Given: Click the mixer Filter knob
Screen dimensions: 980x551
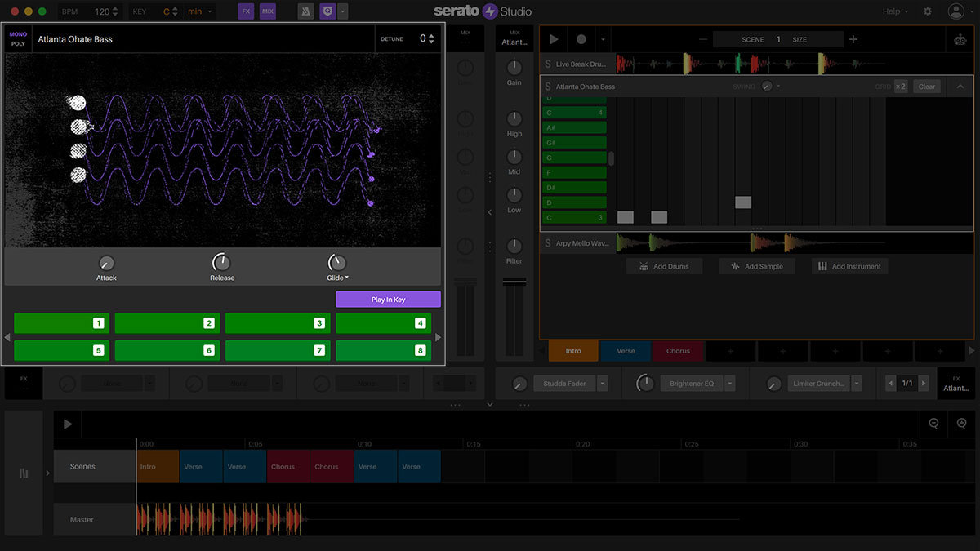Looking at the screenshot, I should [514, 246].
